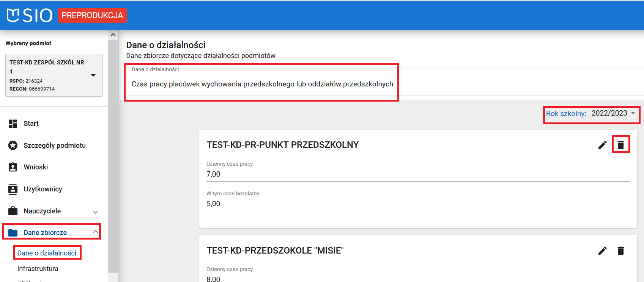
Task: Edit TEST-KD-PR-PUNKT PRZEDSZKOLNY entry with pencil icon
Action: coord(602,145)
